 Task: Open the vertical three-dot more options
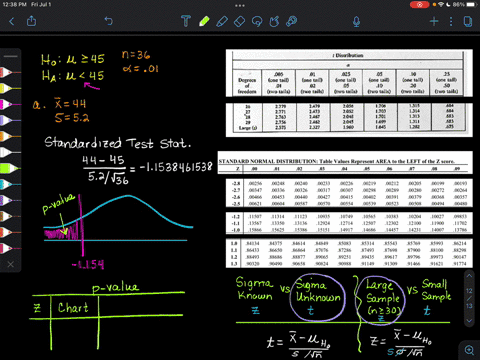(x=451, y=22)
